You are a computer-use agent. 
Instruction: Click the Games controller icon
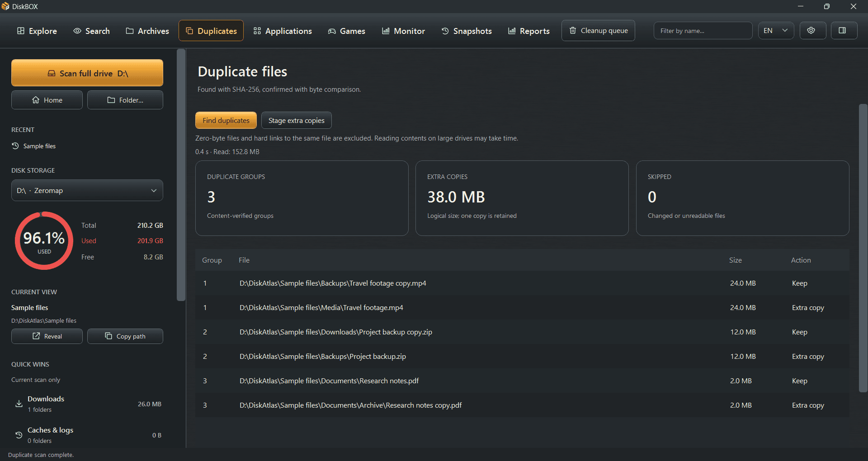point(332,31)
